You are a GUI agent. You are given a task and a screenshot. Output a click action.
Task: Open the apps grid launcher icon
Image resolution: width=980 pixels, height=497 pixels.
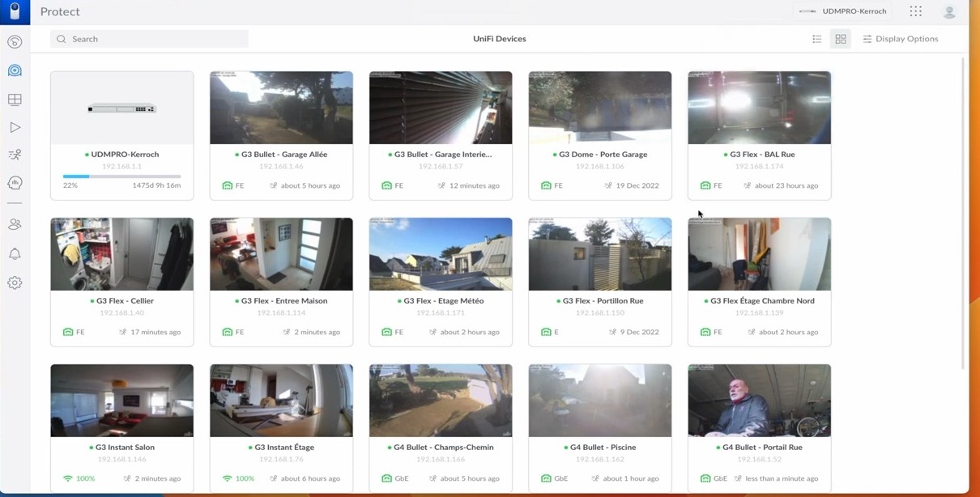(916, 11)
